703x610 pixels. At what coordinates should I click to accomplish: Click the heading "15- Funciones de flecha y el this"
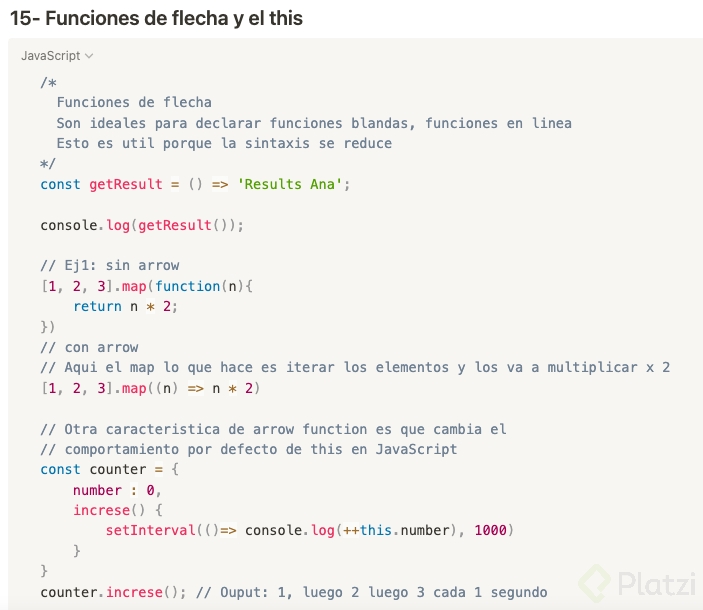click(156, 18)
